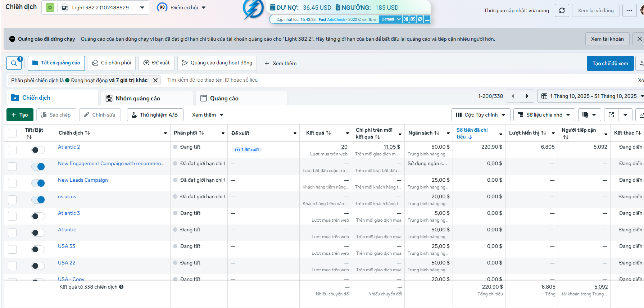The width and height of the screenshot is (644, 308).
Task: Select the Atlantic 2 row checkbox
Action: tap(12, 150)
